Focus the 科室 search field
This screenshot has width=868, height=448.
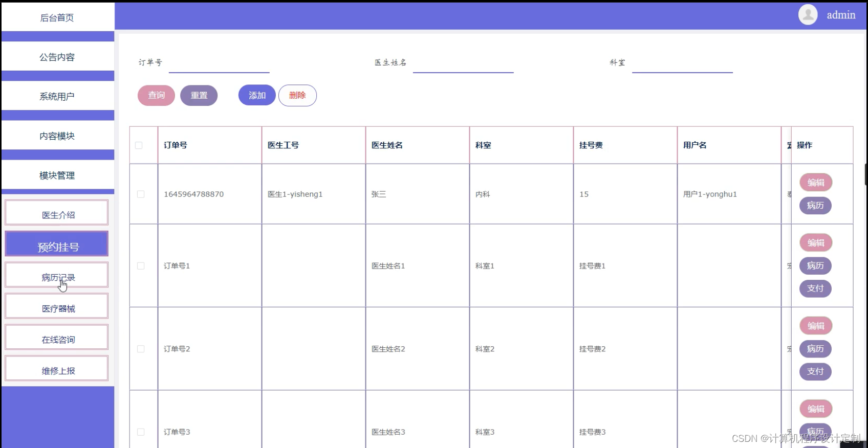[682, 63]
